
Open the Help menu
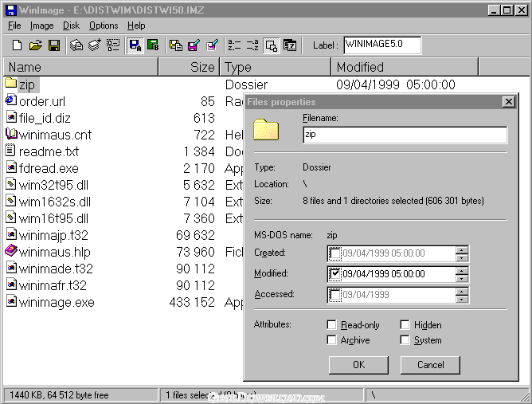click(x=136, y=25)
